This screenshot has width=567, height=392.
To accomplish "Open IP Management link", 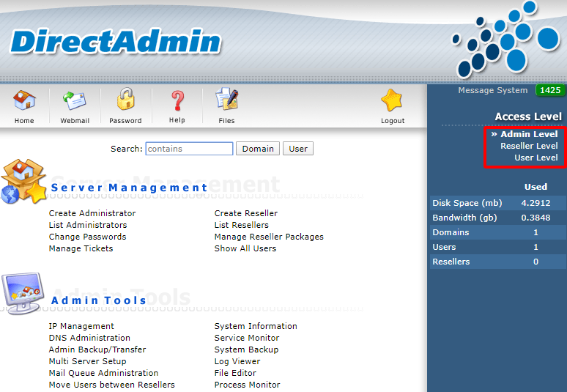I will click(81, 326).
